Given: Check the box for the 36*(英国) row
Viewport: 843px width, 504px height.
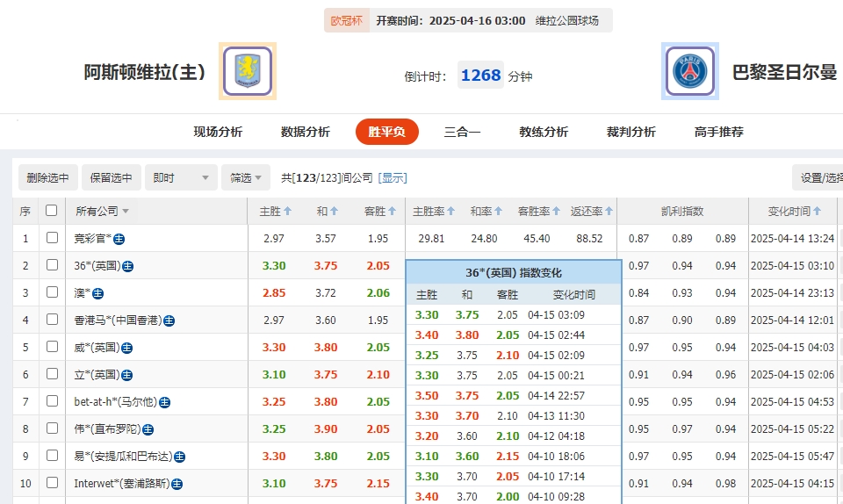Looking at the screenshot, I should click(x=52, y=265).
